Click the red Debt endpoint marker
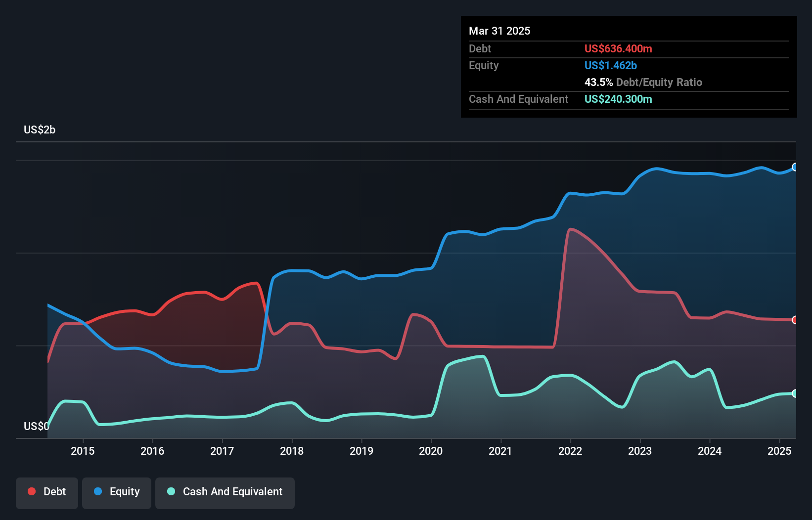 pyautogui.click(x=795, y=320)
